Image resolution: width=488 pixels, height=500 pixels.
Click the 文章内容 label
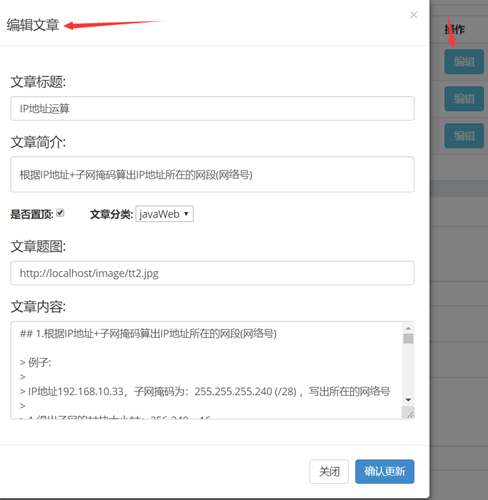coord(38,306)
